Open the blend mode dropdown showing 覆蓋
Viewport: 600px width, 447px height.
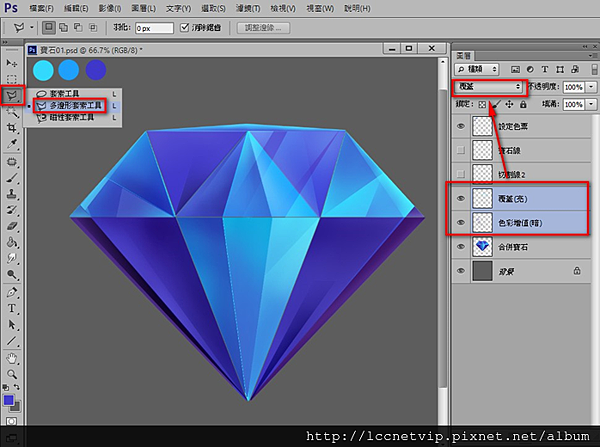point(489,87)
